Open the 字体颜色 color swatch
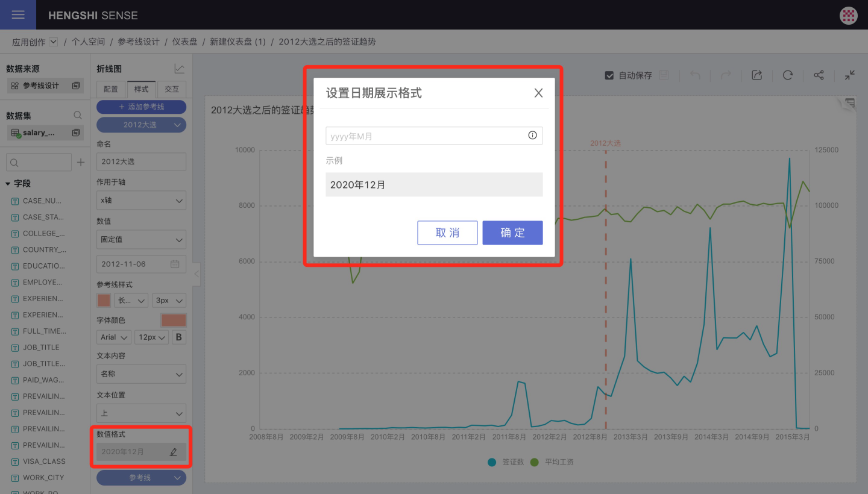Screen dimensions: 868x494 pos(174,320)
